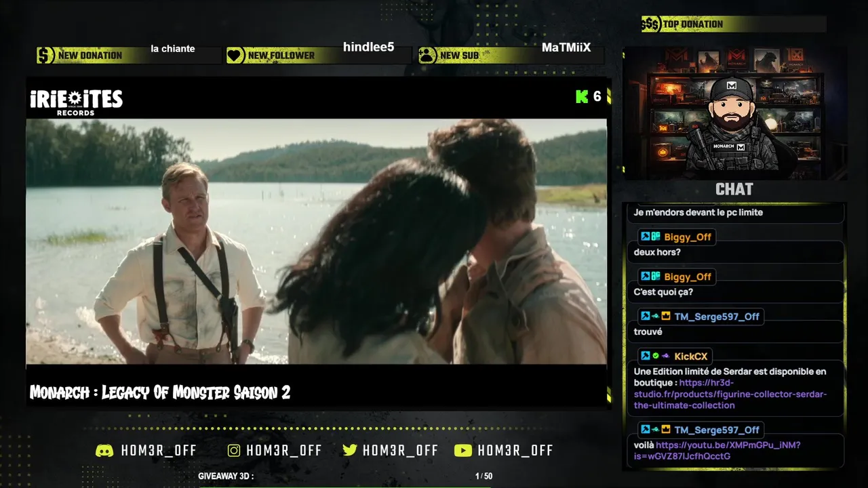This screenshot has height=488, width=868.
Task: Click username Biggy_Off above 'C'est quoi ça?'
Action: click(688, 277)
